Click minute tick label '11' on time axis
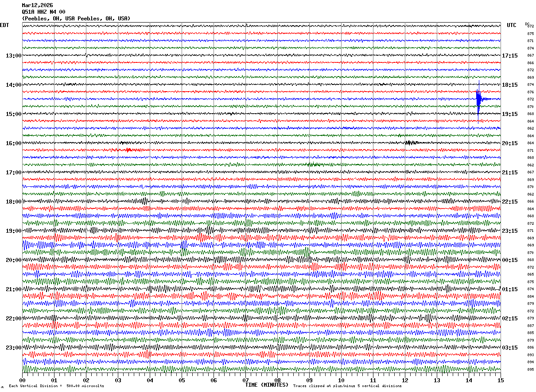 [x=373, y=380]
